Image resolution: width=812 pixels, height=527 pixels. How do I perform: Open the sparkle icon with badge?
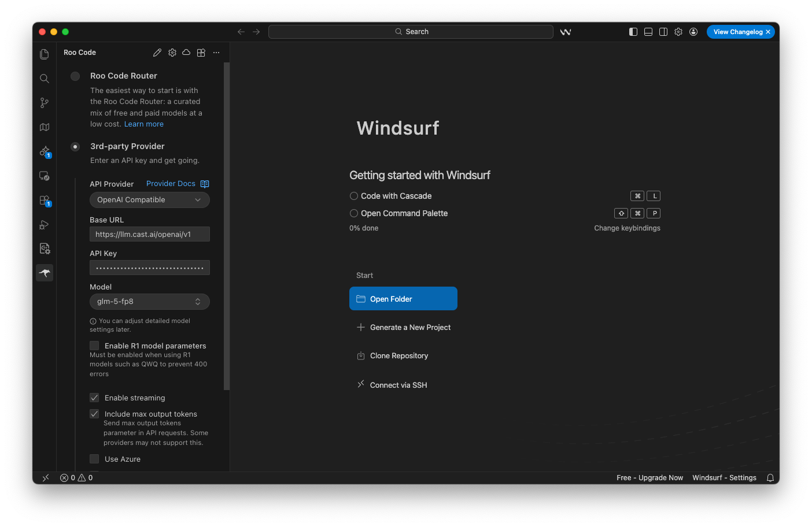[45, 151]
